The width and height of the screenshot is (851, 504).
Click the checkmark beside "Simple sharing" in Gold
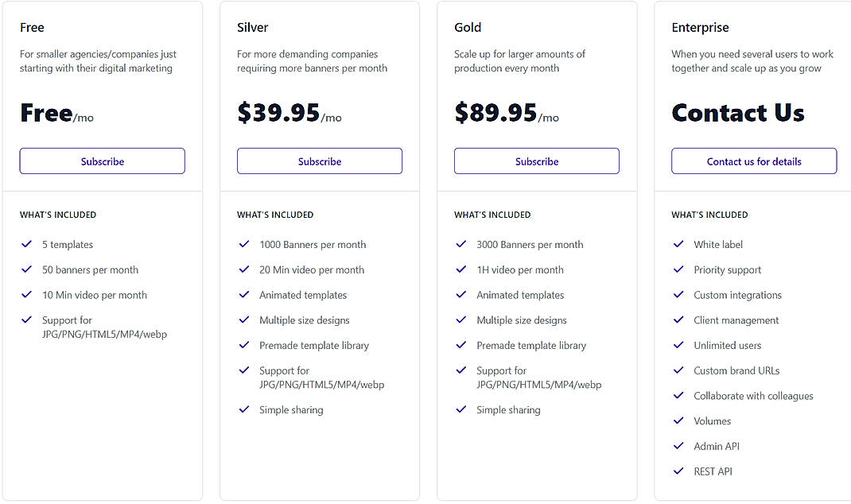pyautogui.click(x=460, y=409)
